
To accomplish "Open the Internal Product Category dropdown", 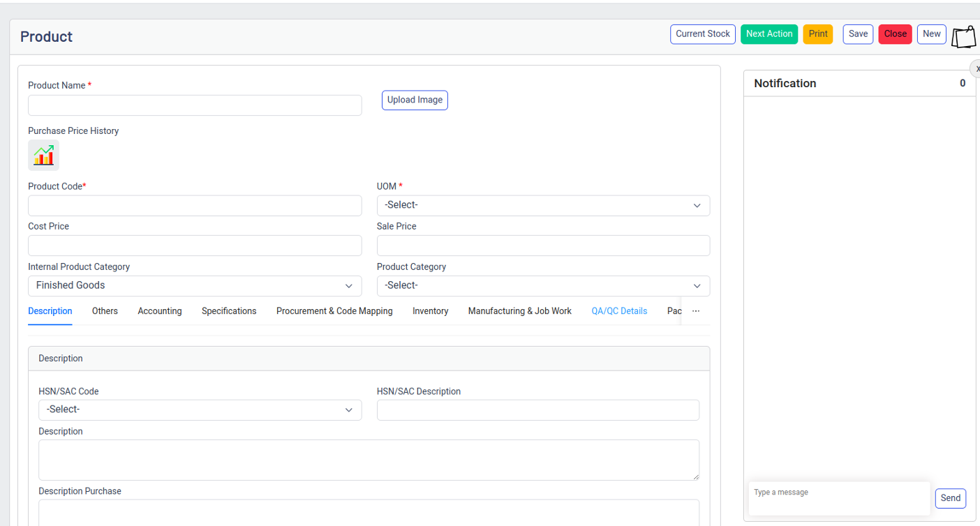I will click(195, 285).
